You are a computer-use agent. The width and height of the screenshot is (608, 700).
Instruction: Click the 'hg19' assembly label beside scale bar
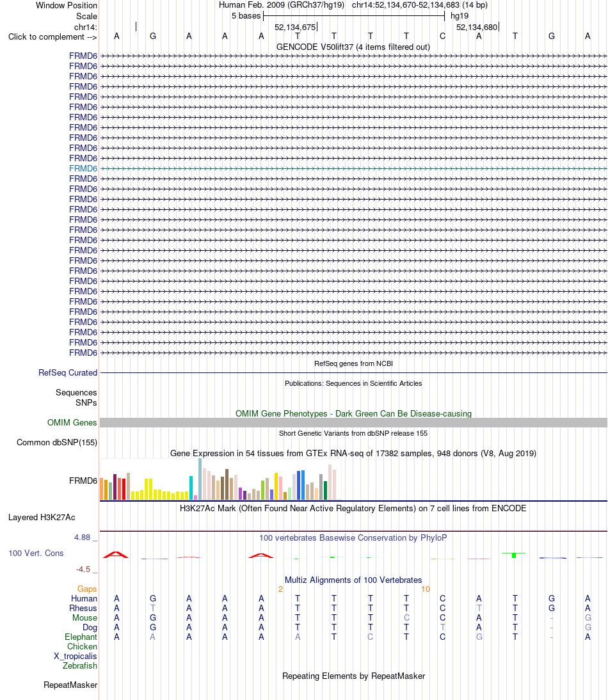[x=460, y=16]
